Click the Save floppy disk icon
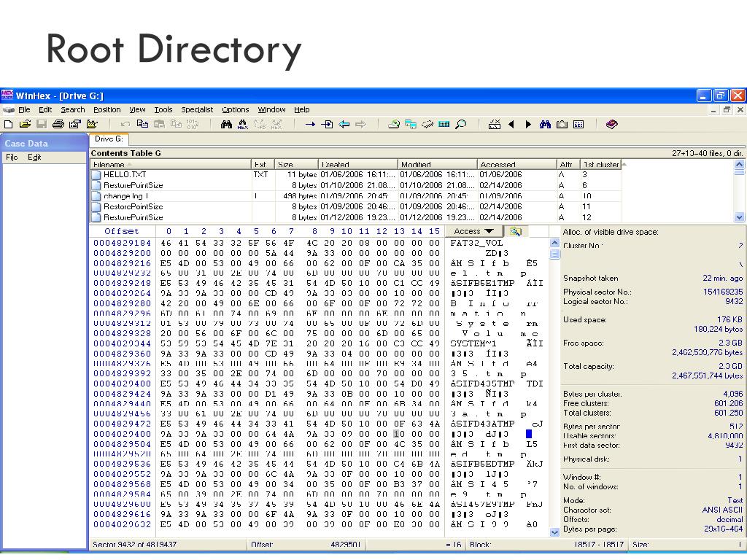747x560 pixels. (42, 125)
